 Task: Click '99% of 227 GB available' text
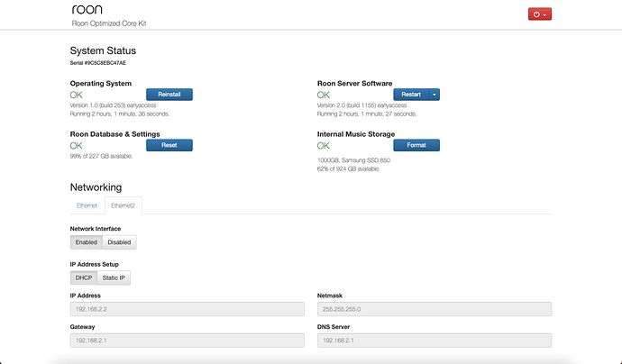pos(101,156)
